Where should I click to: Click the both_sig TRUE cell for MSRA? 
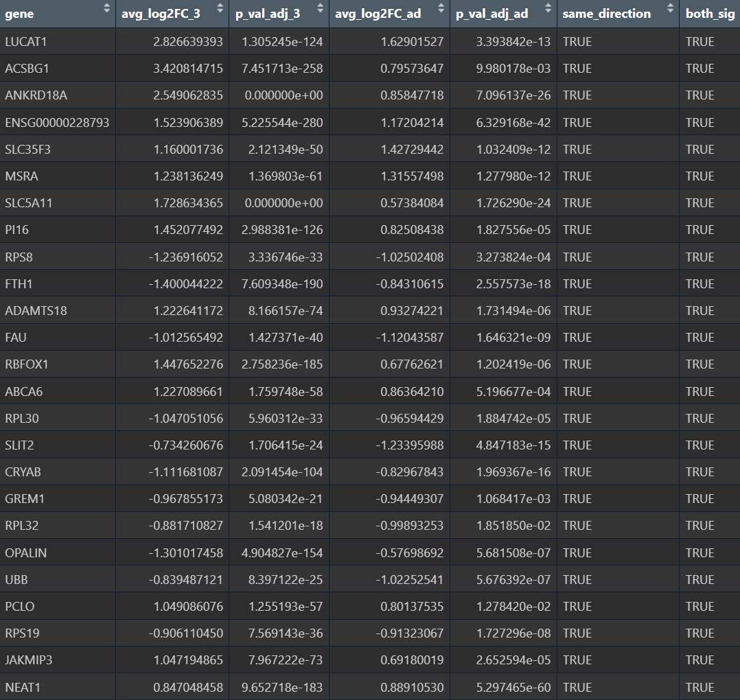pos(699,176)
